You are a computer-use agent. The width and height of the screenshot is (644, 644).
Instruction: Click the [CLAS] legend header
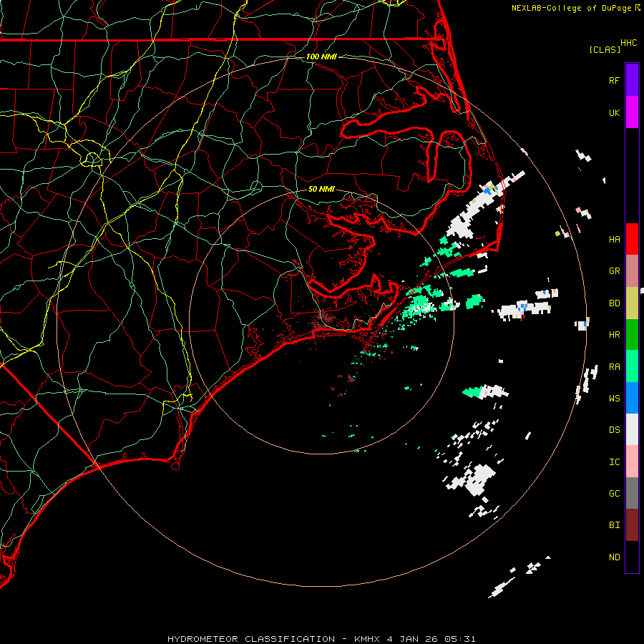click(605, 49)
